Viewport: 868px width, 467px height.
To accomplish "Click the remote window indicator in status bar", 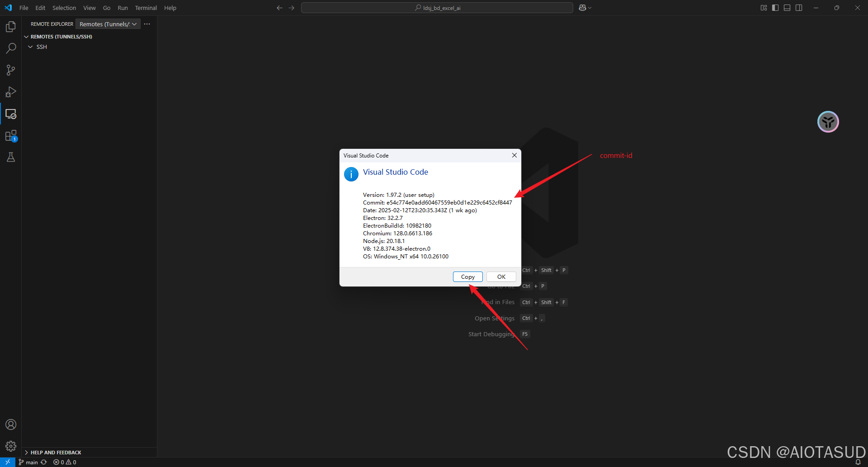I will click(8, 462).
